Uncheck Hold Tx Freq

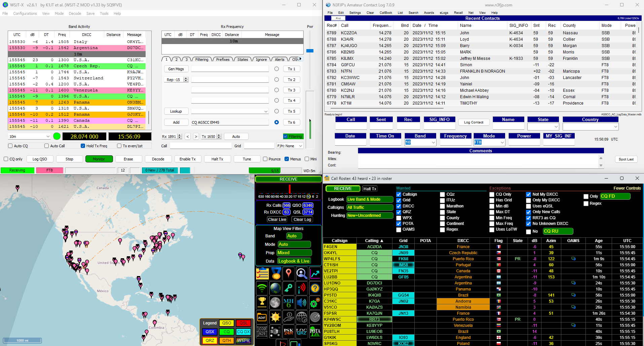coord(83,146)
